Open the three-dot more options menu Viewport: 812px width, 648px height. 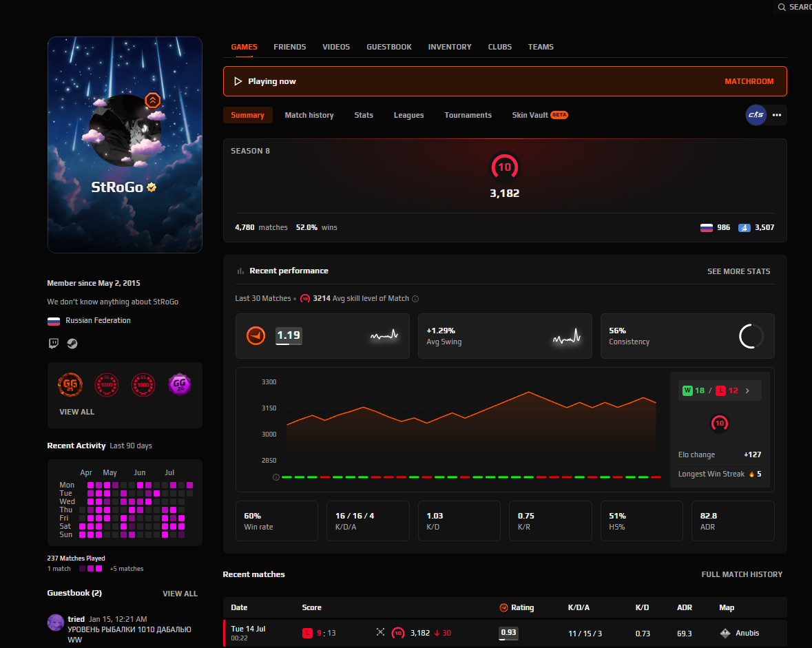(x=777, y=115)
